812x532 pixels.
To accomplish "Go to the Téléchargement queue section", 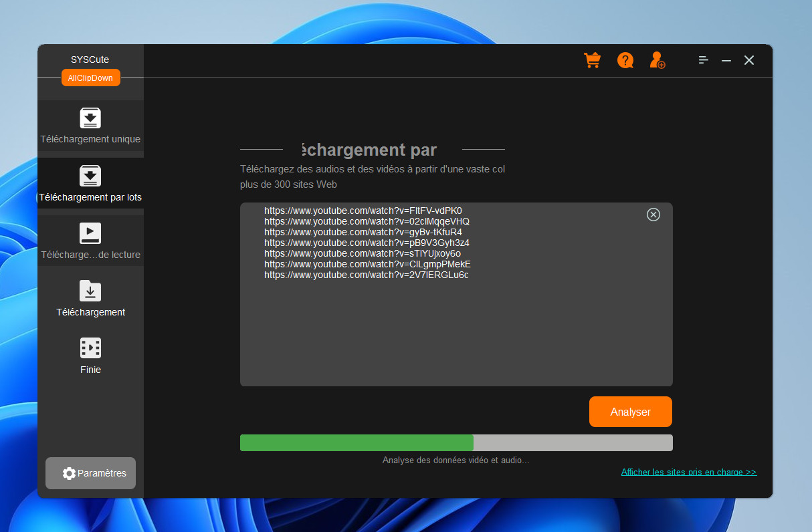I will click(90, 299).
